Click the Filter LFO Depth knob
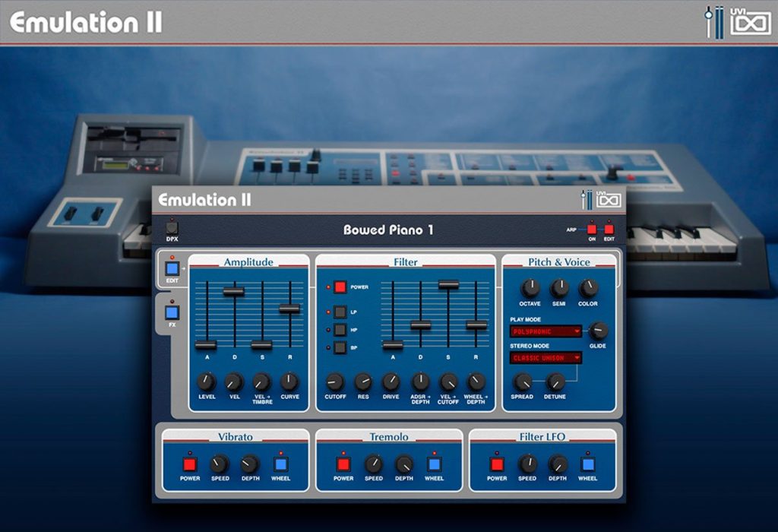 point(558,464)
